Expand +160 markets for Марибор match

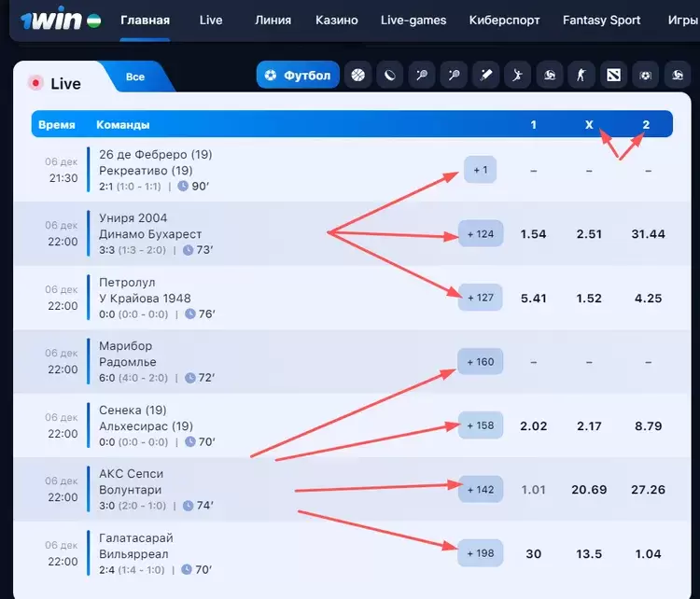(x=481, y=362)
